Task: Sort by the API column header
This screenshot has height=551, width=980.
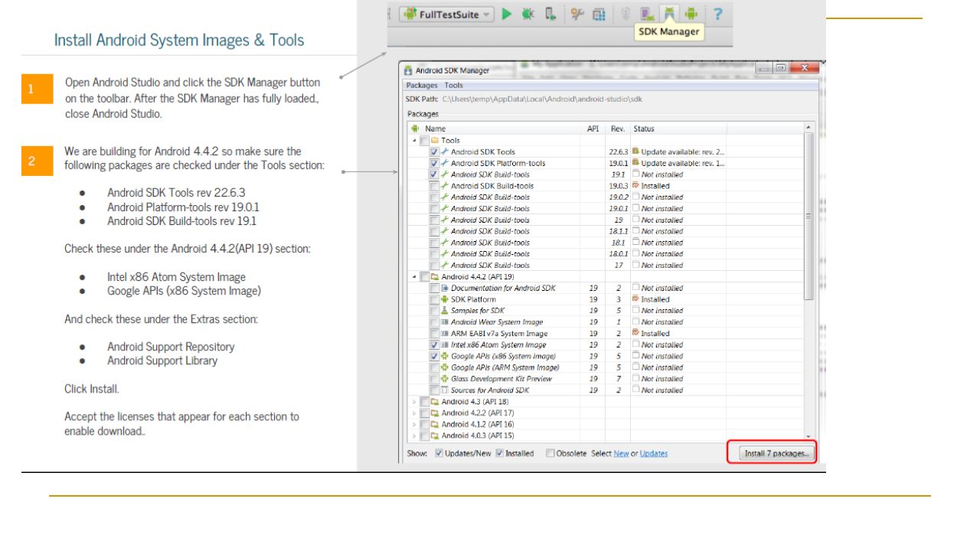Action: (593, 129)
